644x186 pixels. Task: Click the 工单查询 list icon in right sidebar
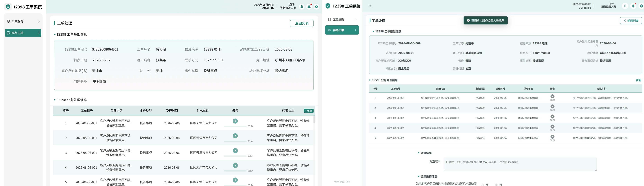329,20
